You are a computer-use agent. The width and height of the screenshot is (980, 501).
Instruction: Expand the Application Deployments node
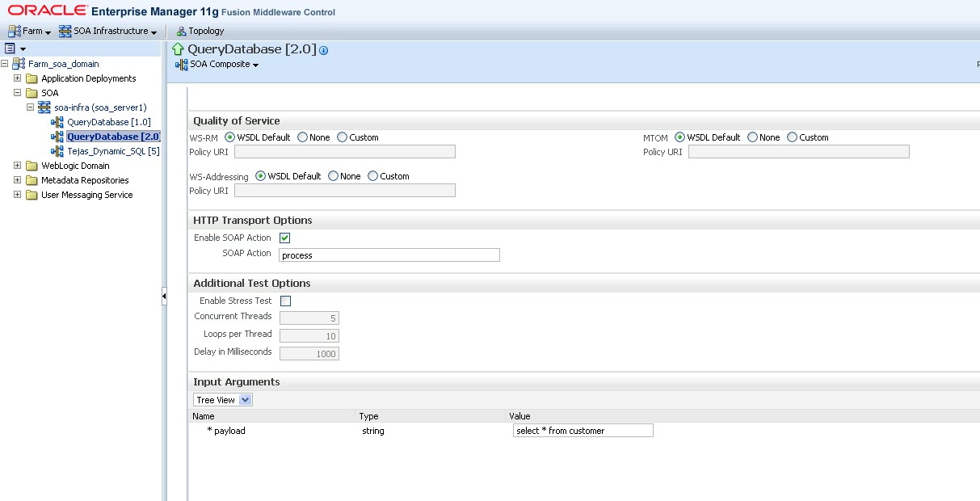pos(18,78)
